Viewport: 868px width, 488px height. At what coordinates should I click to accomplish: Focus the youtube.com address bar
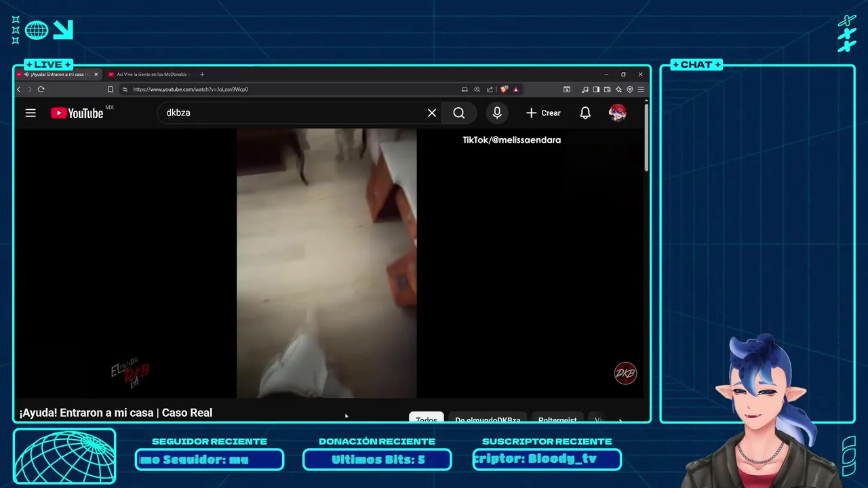click(x=292, y=89)
